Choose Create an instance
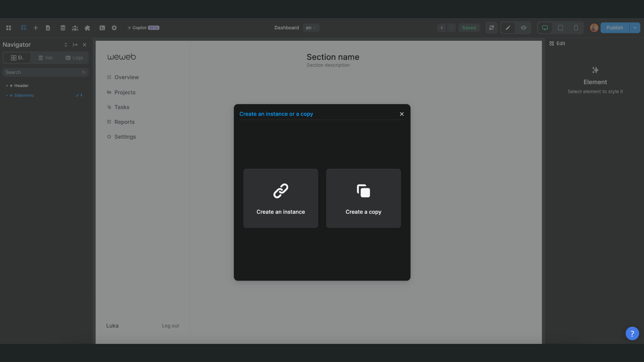This screenshot has width=644, height=362. click(x=280, y=198)
